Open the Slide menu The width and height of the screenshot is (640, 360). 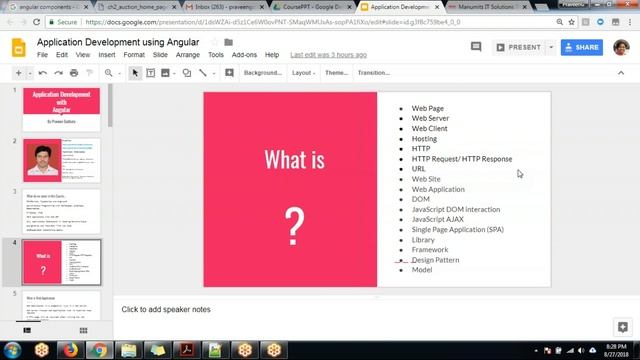[160, 55]
